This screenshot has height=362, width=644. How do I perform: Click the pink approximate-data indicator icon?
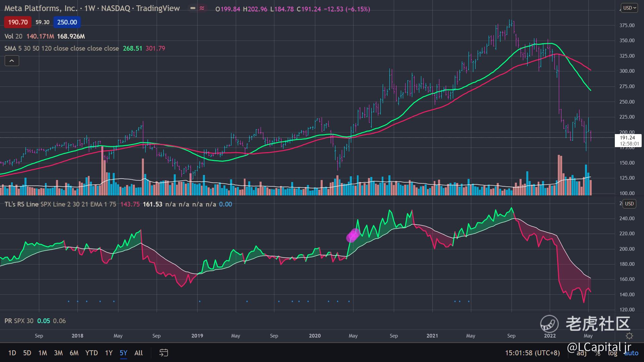202,8
